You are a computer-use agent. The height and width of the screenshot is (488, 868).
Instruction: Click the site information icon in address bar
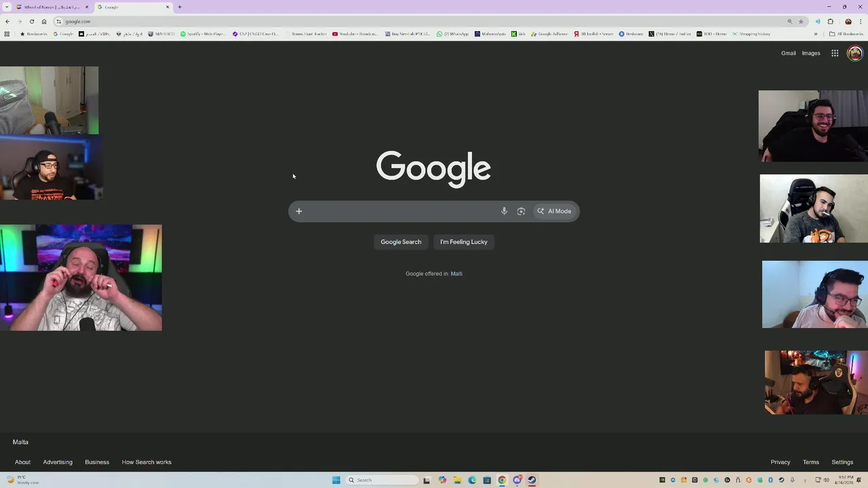point(59,21)
